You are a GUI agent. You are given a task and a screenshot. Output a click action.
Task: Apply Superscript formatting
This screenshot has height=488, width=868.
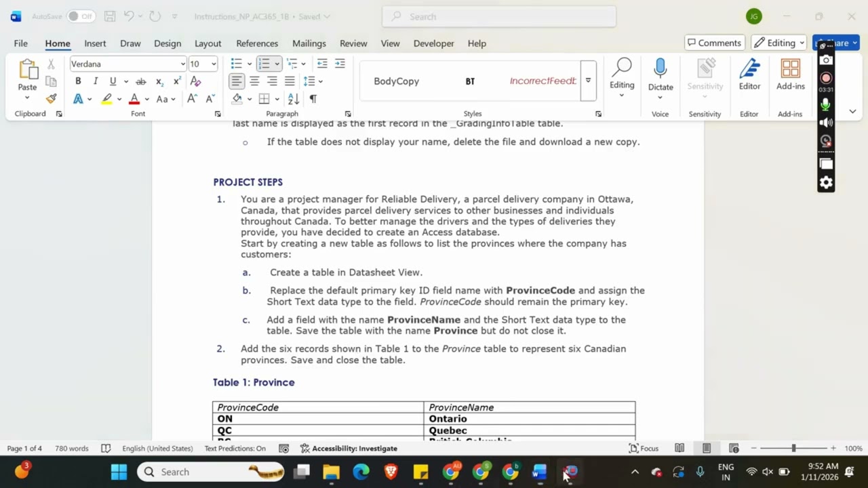(x=177, y=81)
